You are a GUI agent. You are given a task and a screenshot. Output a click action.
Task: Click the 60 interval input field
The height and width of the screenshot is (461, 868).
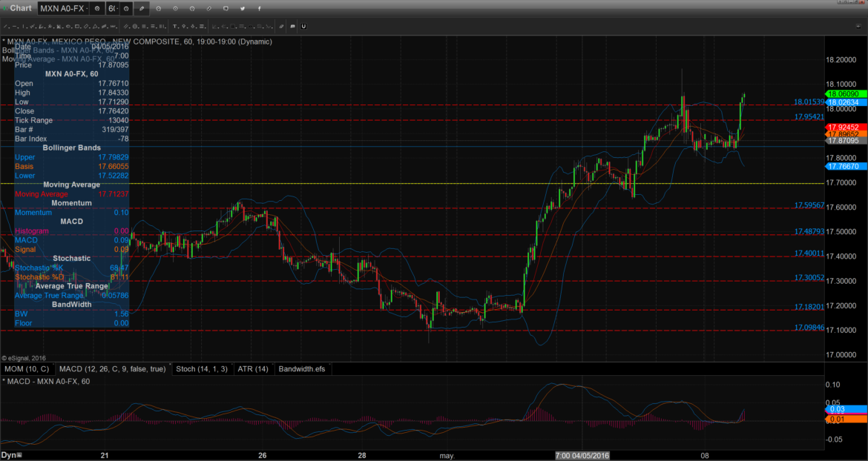112,9
